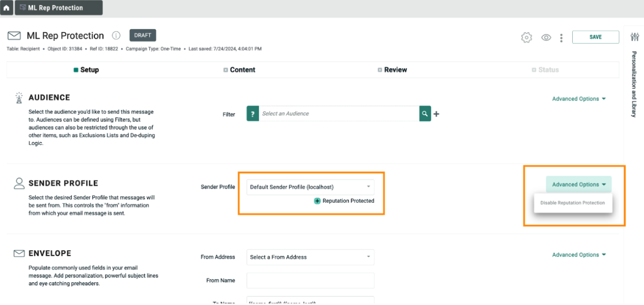Expand Envelope Advanced Options
Image resolution: width=644 pixels, height=305 pixels.
point(578,255)
